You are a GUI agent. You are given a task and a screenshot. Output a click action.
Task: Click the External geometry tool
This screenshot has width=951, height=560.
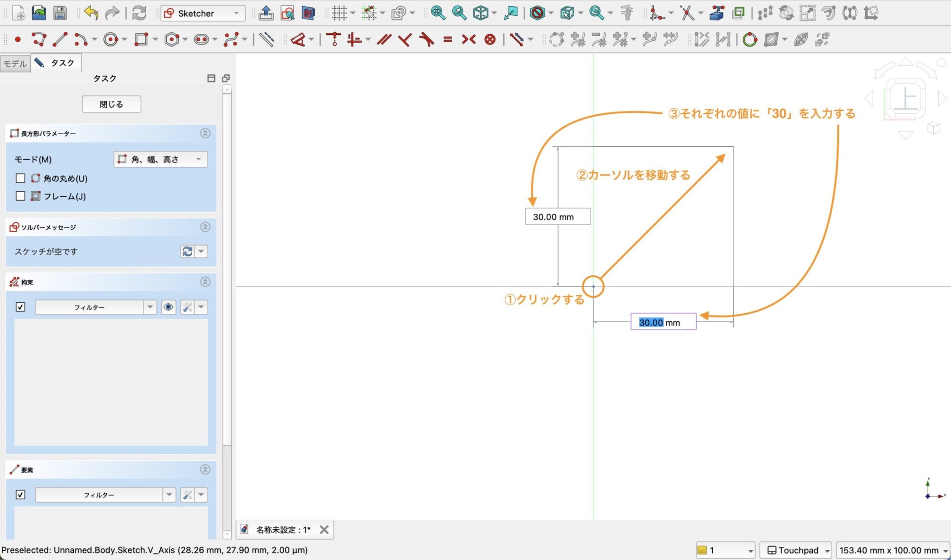[717, 13]
